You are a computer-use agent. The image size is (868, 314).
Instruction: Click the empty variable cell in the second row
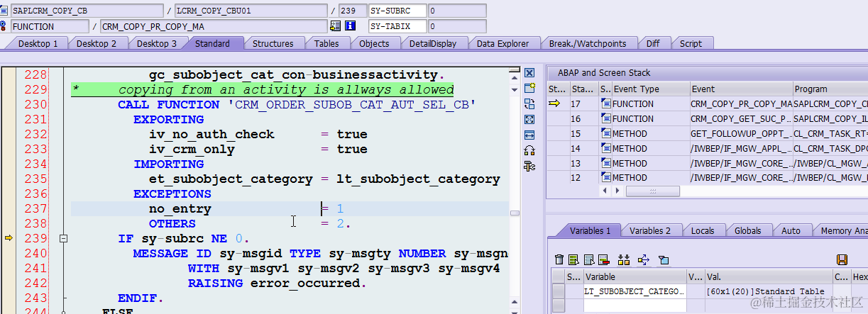(x=634, y=305)
